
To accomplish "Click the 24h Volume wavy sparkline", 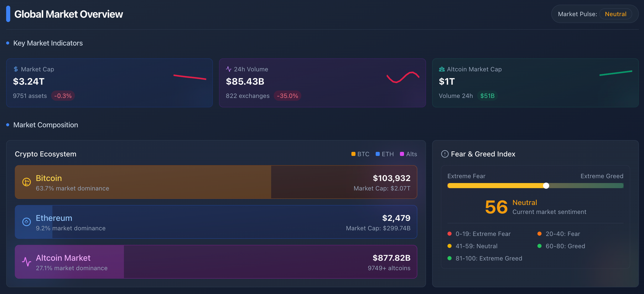I will pyautogui.click(x=403, y=77).
